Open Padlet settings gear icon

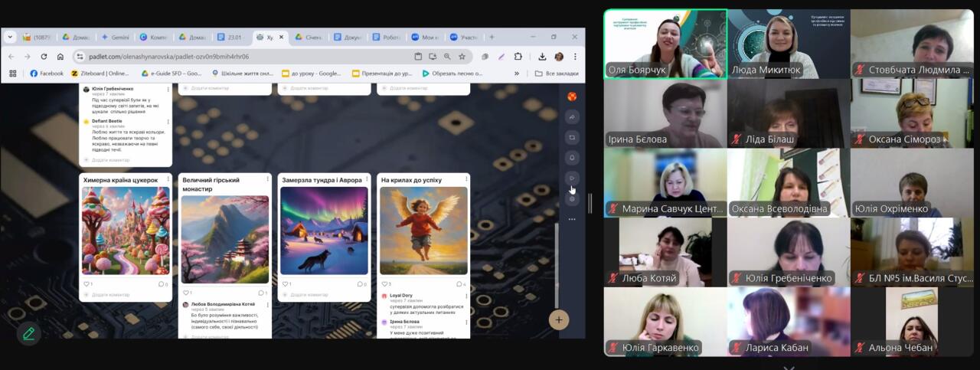pyautogui.click(x=572, y=199)
